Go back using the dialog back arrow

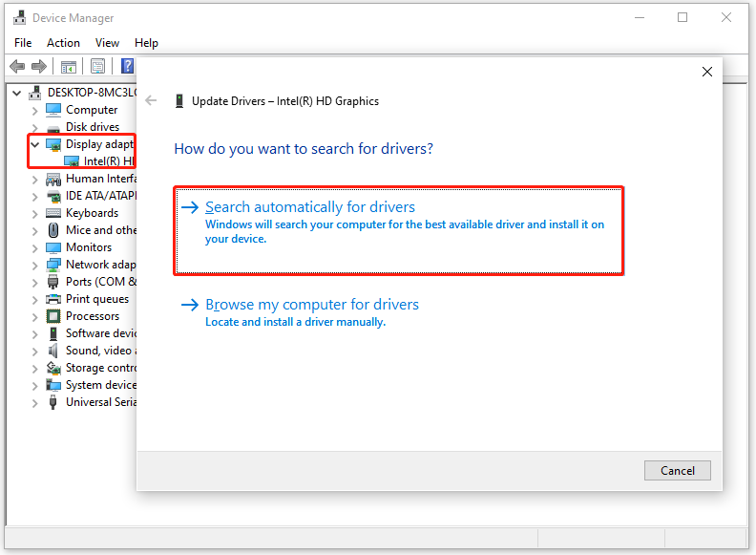click(152, 100)
